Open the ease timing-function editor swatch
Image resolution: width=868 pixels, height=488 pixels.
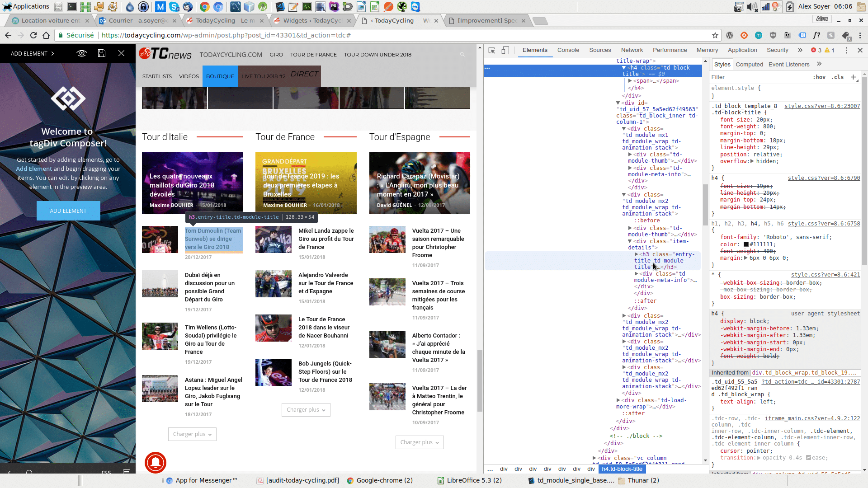(x=808, y=458)
